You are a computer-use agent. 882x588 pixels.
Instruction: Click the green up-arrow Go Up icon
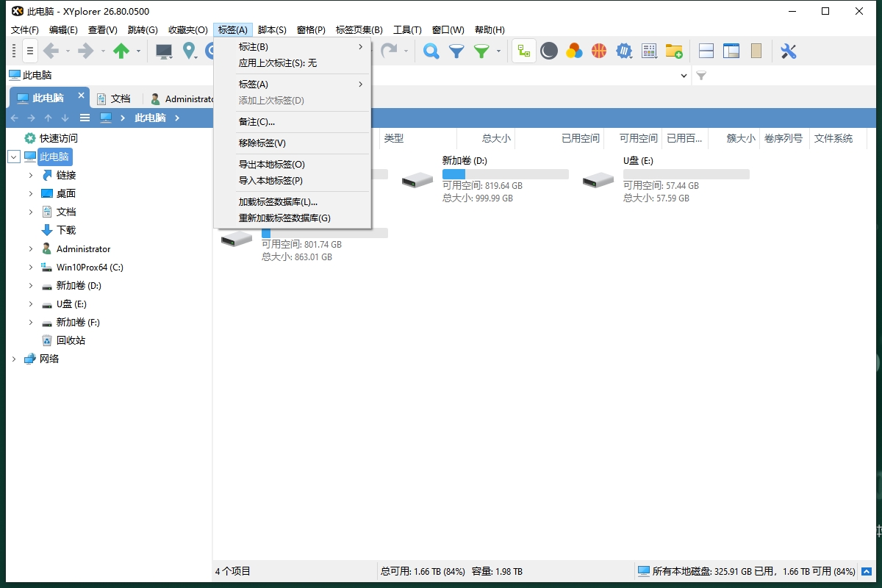point(123,51)
